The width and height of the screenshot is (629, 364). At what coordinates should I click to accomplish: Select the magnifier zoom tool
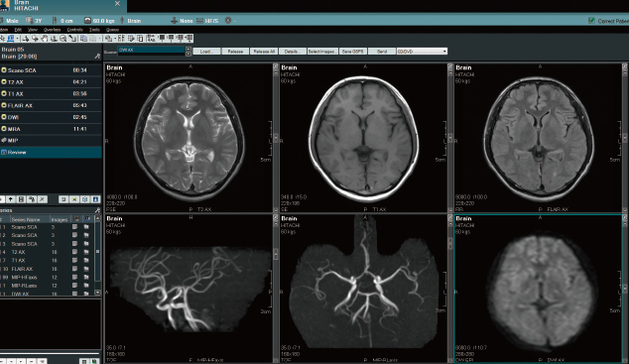[63, 39]
